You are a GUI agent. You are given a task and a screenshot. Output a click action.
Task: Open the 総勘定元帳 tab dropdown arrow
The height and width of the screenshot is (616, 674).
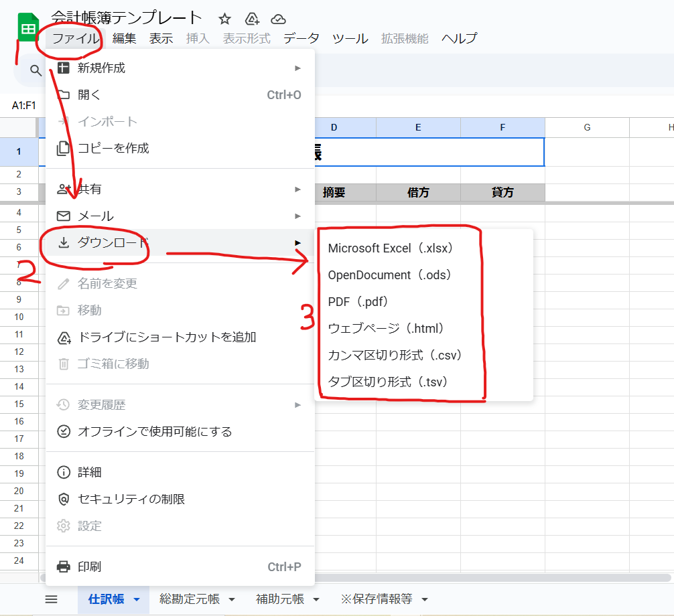pyautogui.click(x=232, y=599)
